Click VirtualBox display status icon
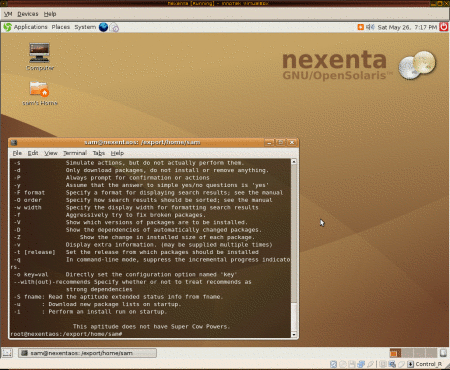The image size is (450, 370). [392, 364]
